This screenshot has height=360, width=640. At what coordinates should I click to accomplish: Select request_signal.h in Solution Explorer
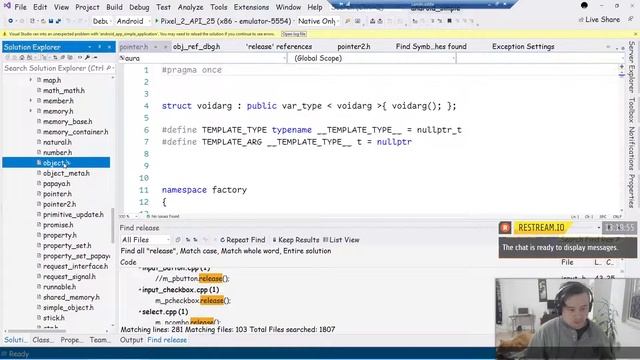[69, 276]
